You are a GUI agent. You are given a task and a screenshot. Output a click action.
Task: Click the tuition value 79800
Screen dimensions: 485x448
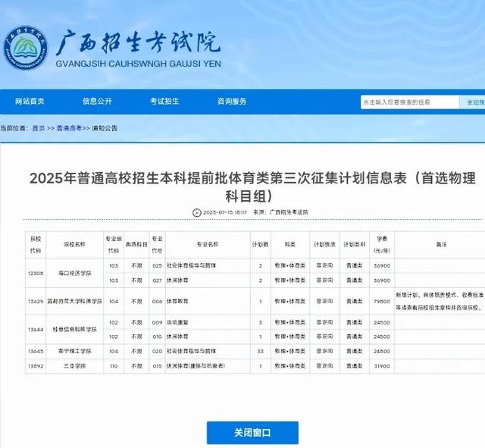click(382, 302)
